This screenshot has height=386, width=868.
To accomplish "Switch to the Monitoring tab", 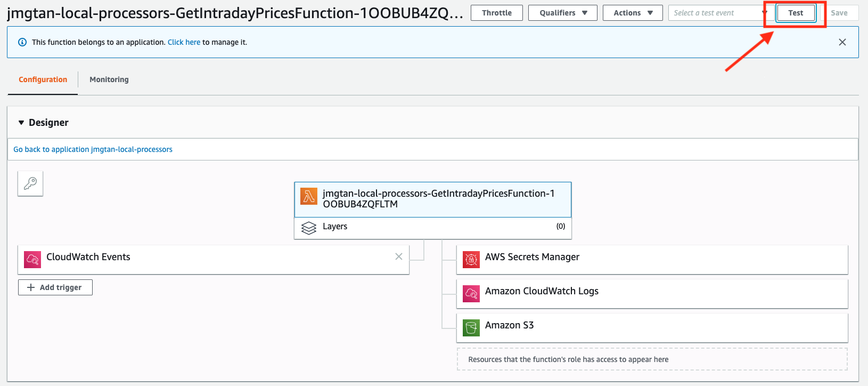I will (x=109, y=79).
